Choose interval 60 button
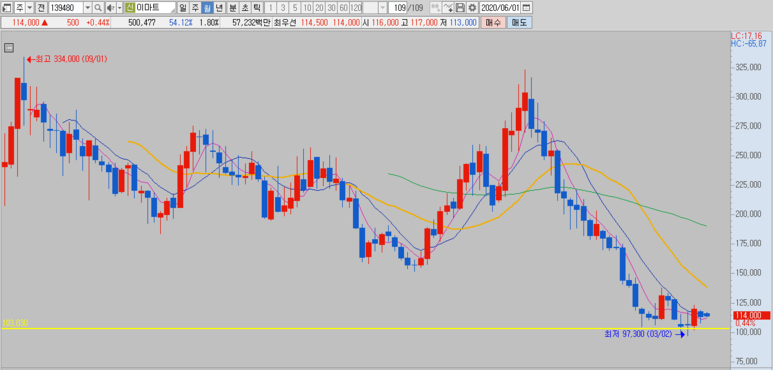The width and height of the screenshot is (773, 370). pos(343,7)
